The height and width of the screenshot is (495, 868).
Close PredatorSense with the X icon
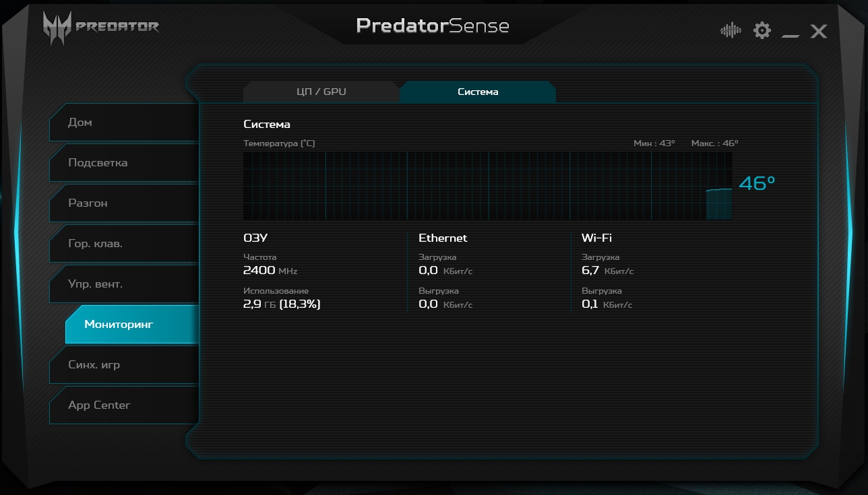tap(818, 31)
